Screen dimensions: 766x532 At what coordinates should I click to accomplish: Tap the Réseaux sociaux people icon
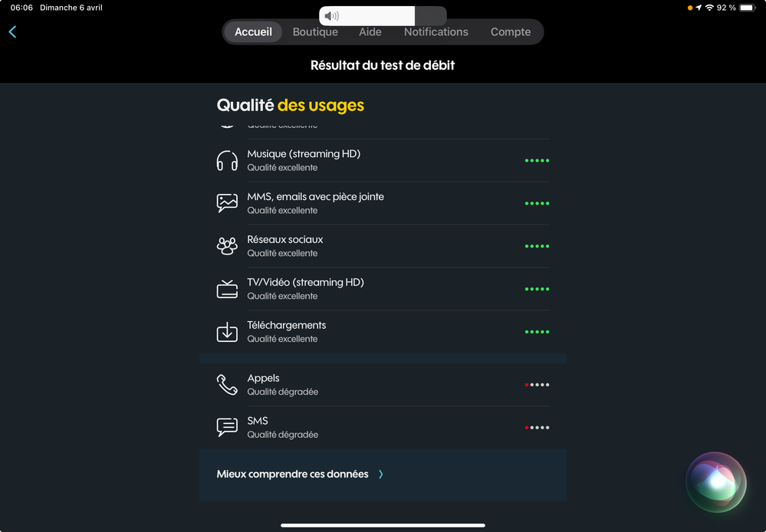[x=227, y=246]
